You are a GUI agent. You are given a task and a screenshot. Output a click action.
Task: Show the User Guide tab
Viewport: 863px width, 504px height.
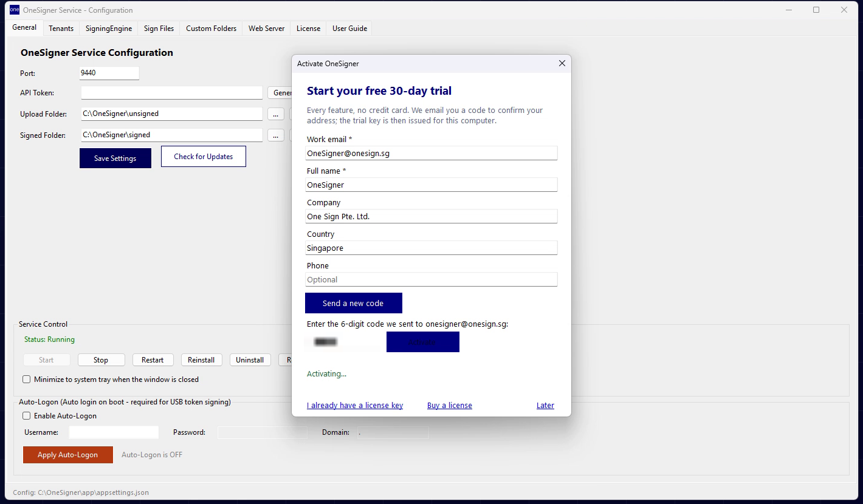350,29
